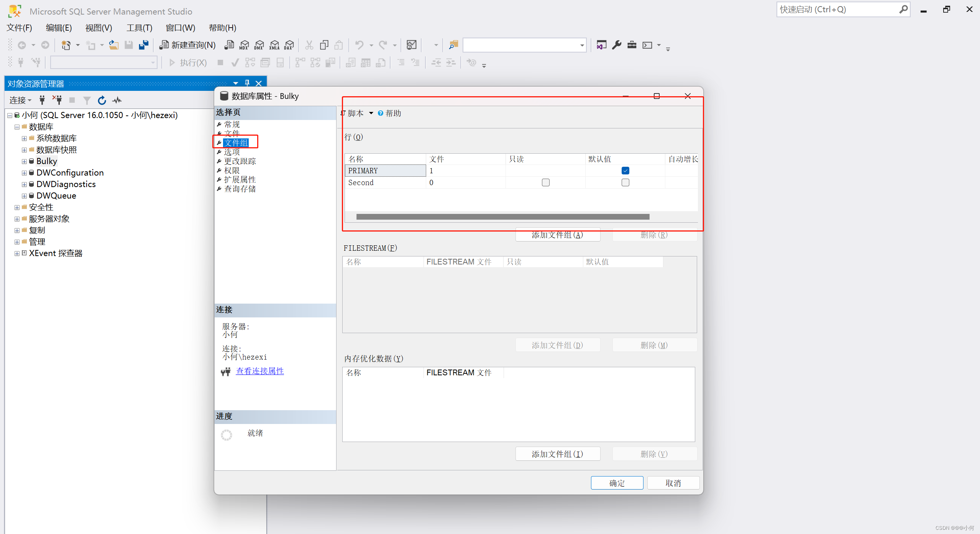Select the 更改跟踪 page
Image resolution: width=980 pixels, height=534 pixels.
[x=240, y=161]
